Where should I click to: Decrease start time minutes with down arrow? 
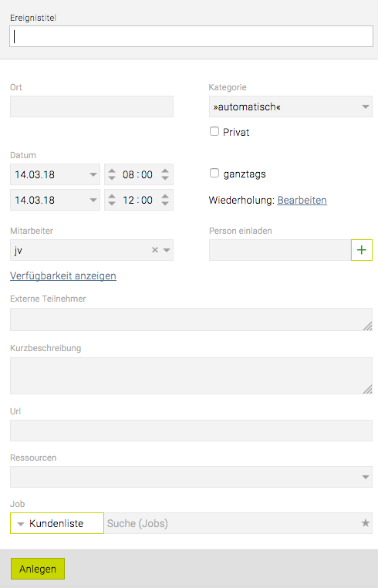[x=165, y=178]
